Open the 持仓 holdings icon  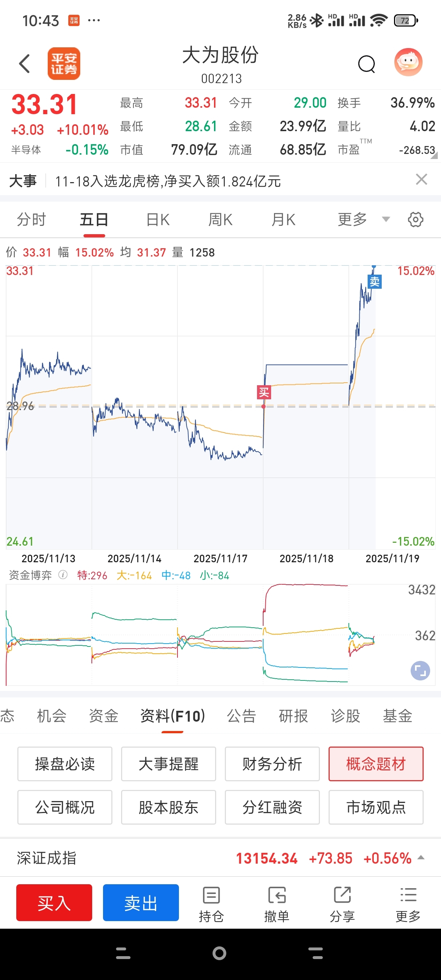click(x=211, y=903)
